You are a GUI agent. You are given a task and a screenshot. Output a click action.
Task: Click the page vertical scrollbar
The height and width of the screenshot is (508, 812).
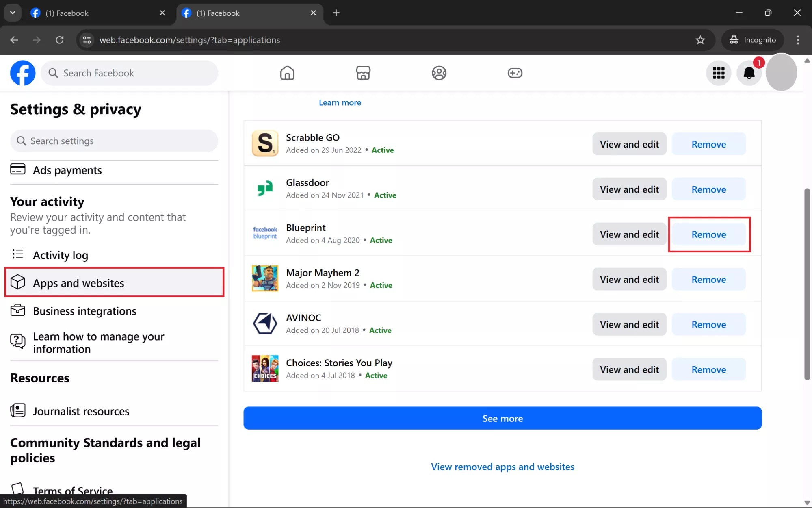[807, 284]
